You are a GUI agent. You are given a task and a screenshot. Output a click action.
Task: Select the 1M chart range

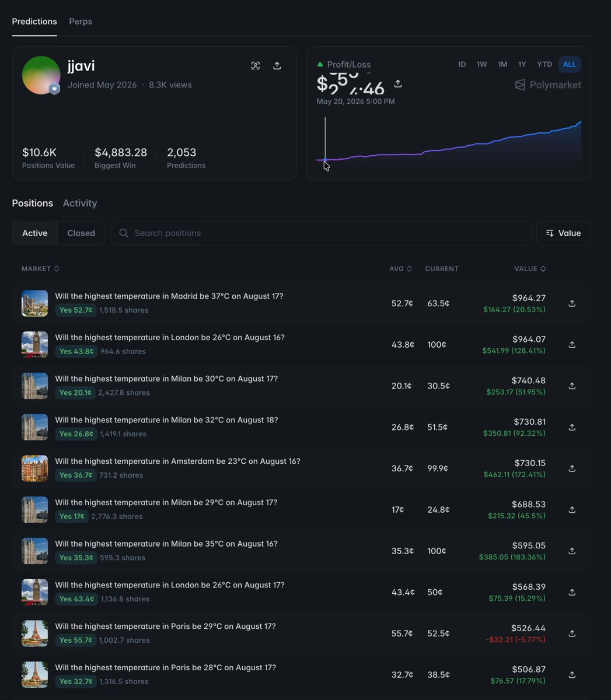tap(502, 64)
